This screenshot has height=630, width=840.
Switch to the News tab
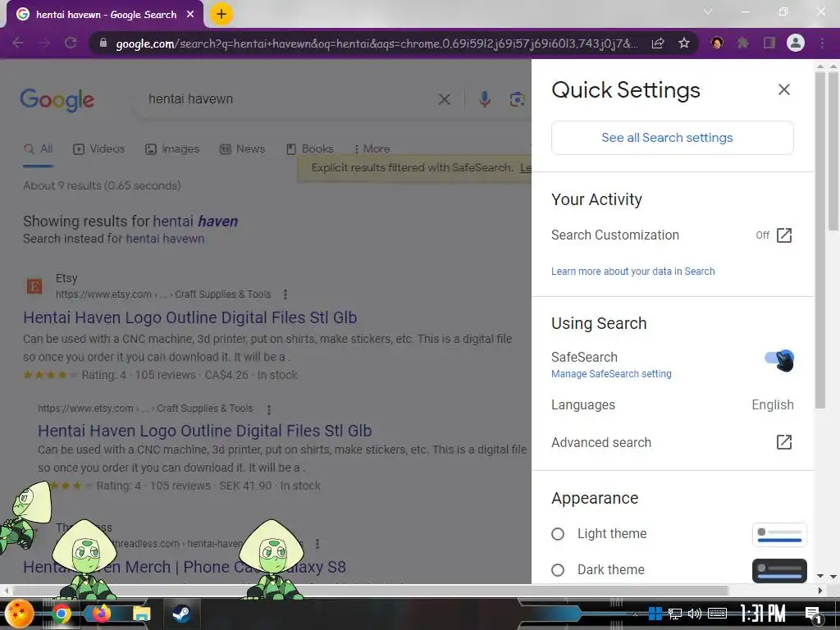242,149
